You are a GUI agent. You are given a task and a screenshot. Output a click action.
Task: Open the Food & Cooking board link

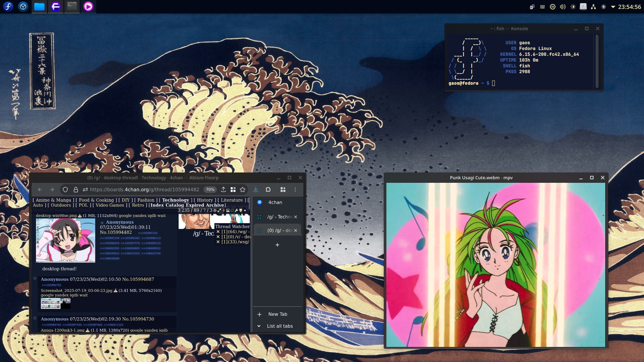click(x=96, y=200)
